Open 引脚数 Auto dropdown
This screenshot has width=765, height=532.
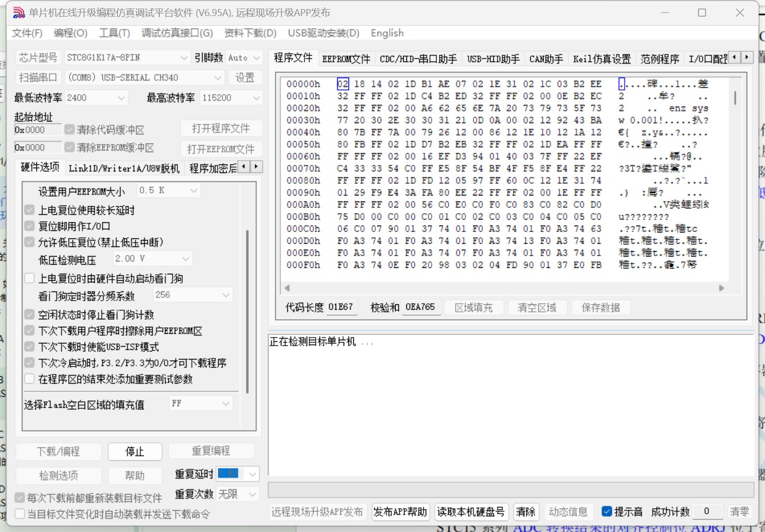pos(244,57)
